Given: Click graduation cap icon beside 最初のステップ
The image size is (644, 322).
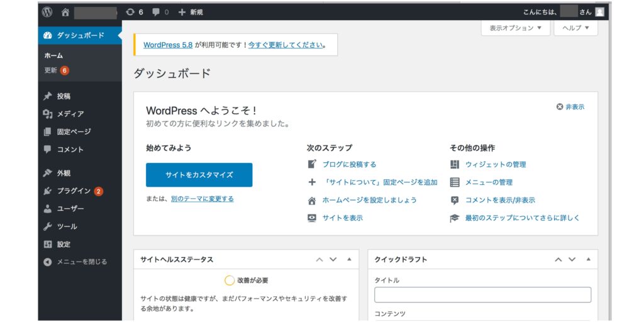Looking at the screenshot, I should (455, 218).
